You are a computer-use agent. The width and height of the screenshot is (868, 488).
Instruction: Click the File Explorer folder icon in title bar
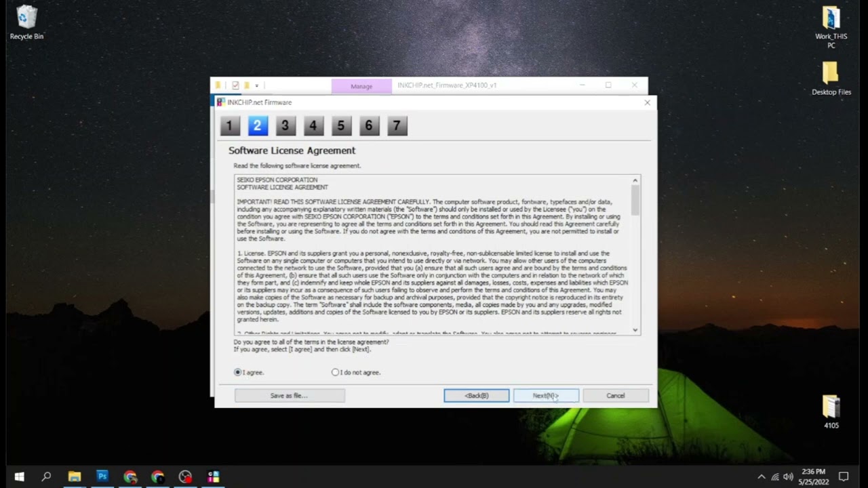click(x=218, y=85)
